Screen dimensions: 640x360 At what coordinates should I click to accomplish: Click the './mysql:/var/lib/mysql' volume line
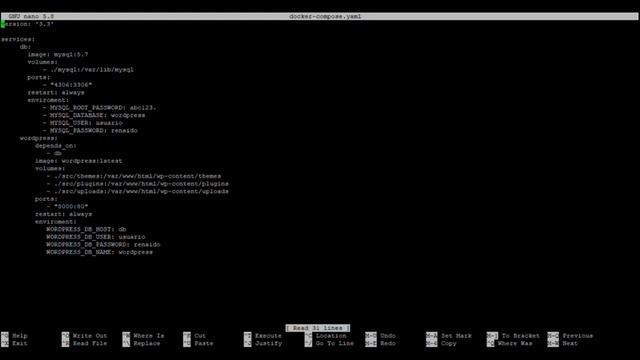[x=88, y=70]
